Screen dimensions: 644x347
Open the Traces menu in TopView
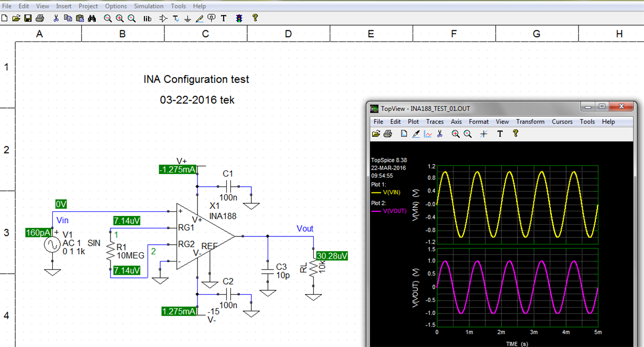point(435,122)
